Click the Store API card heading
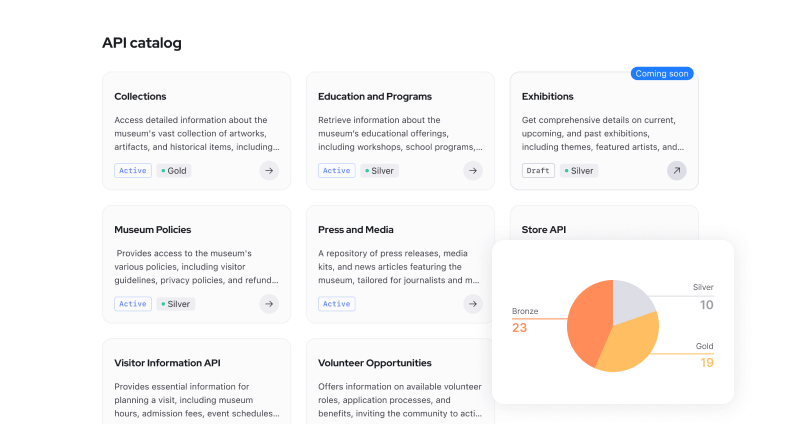The image size is (800, 424). point(544,230)
